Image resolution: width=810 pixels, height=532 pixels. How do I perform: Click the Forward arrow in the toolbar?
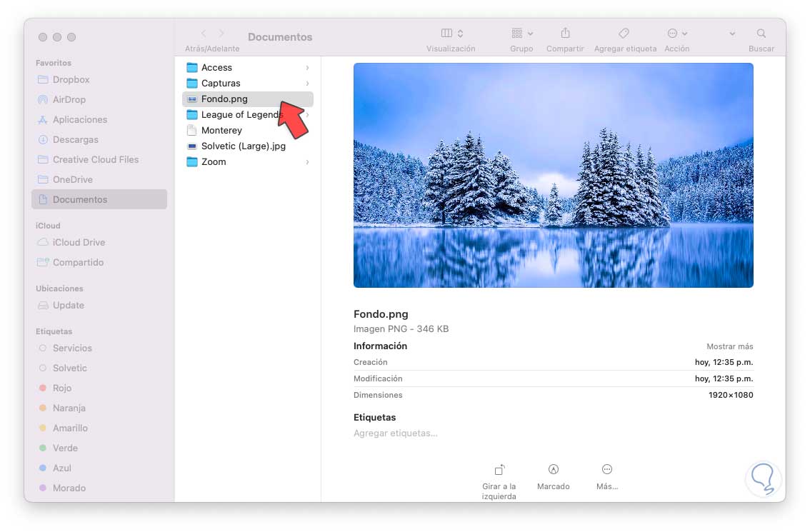(x=221, y=34)
